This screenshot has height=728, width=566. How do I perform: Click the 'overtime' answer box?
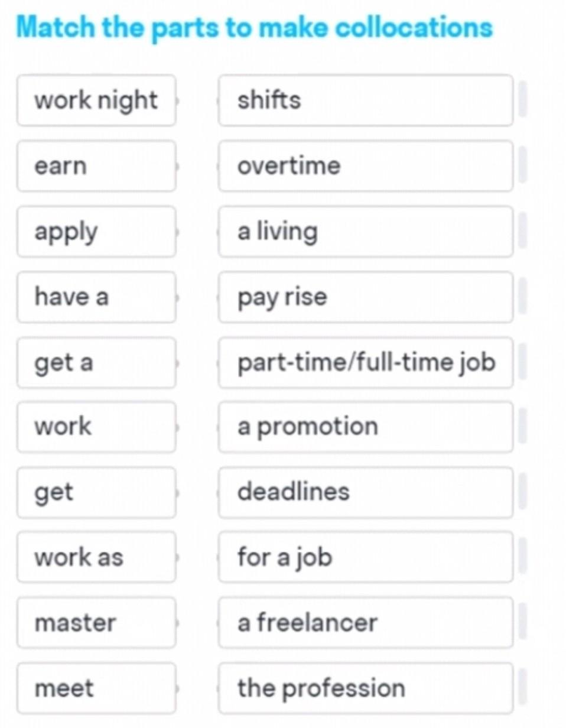[365, 166]
